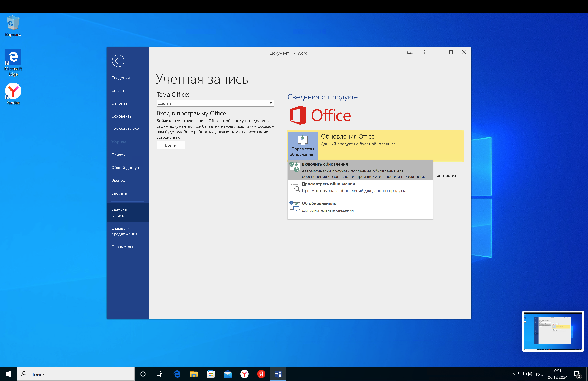Open the volume tray icon

click(x=529, y=374)
